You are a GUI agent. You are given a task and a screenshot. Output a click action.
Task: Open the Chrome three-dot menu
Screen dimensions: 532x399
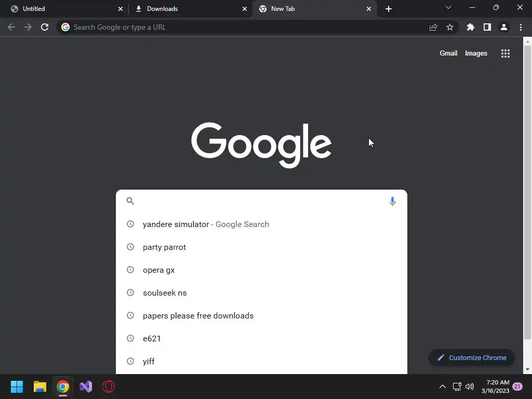[521, 27]
